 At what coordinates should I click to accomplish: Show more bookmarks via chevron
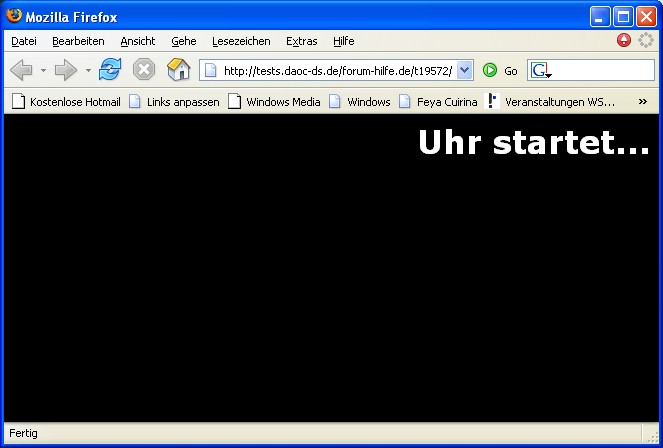(x=642, y=101)
